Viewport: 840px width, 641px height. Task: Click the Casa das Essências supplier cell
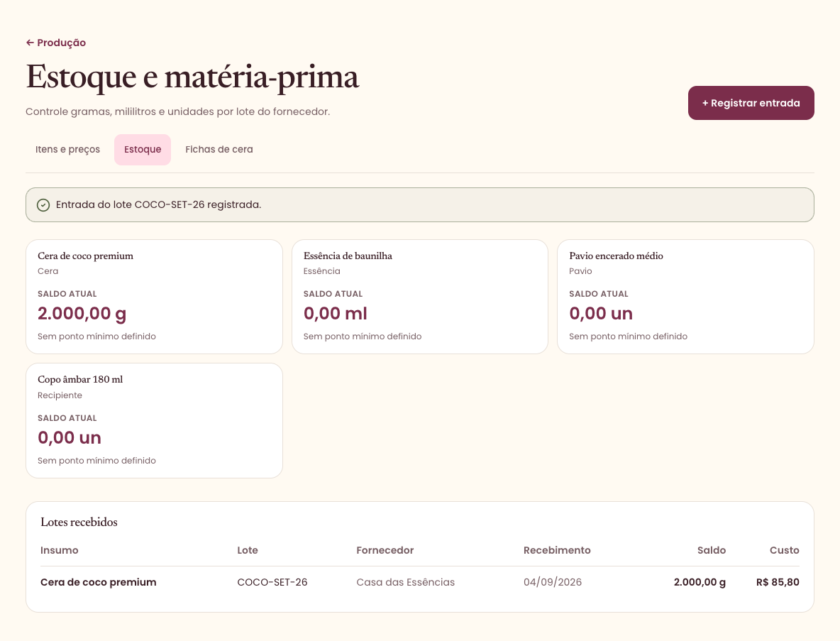pyautogui.click(x=406, y=583)
